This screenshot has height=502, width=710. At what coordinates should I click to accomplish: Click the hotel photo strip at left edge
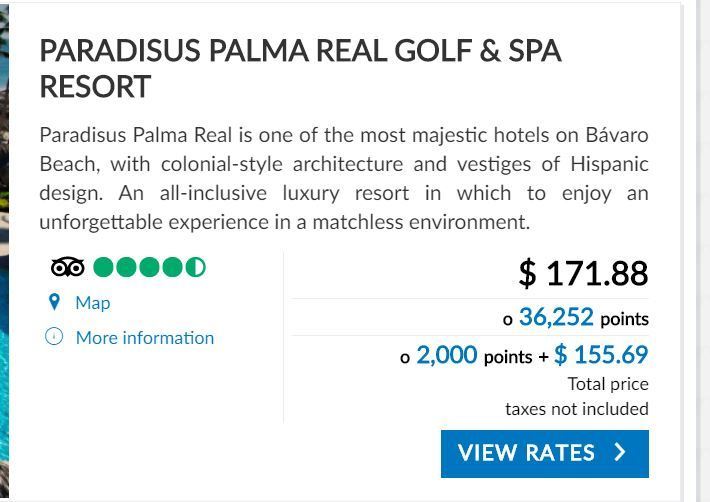(5, 251)
